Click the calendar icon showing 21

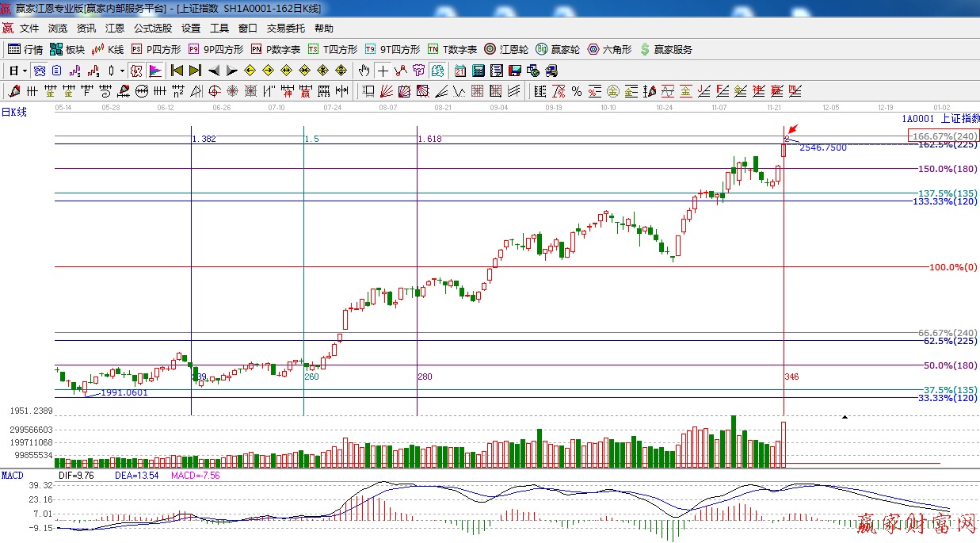[x=459, y=71]
